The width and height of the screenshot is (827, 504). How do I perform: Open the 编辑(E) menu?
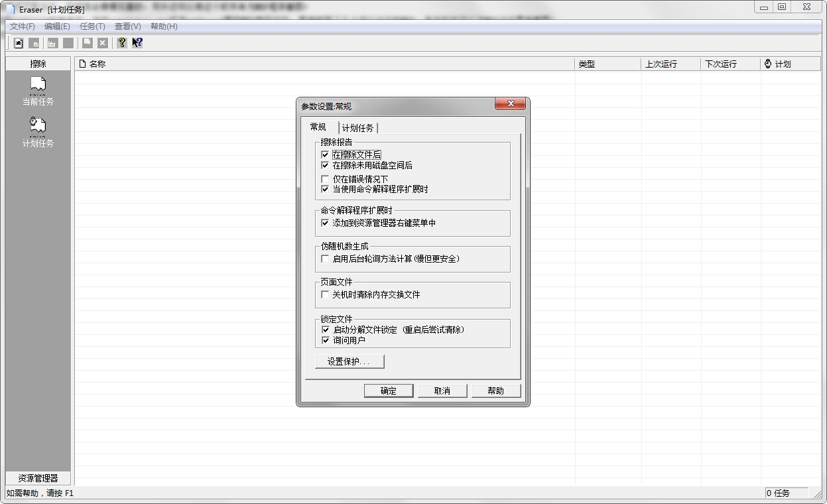pyautogui.click(x=57, y=27)
